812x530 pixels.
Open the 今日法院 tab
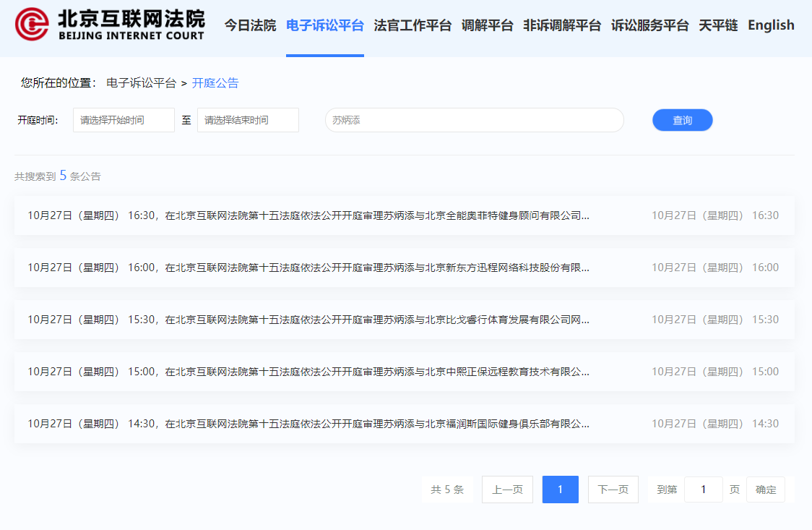[250, 25]
